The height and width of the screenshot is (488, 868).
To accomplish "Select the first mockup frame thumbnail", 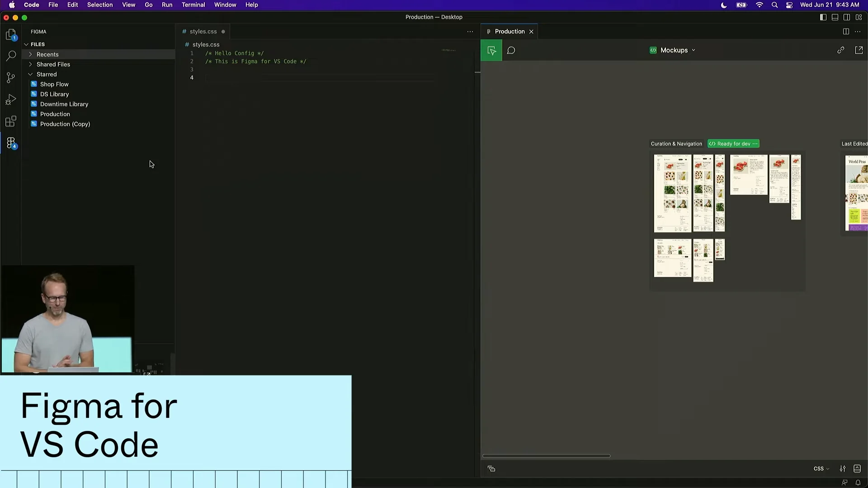I will point(673,193).
